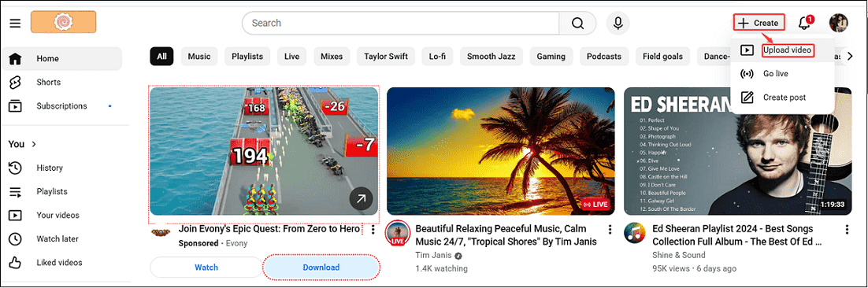Click the orange channel logo
The height and width of the screenshot is (288, 868).
64,22
